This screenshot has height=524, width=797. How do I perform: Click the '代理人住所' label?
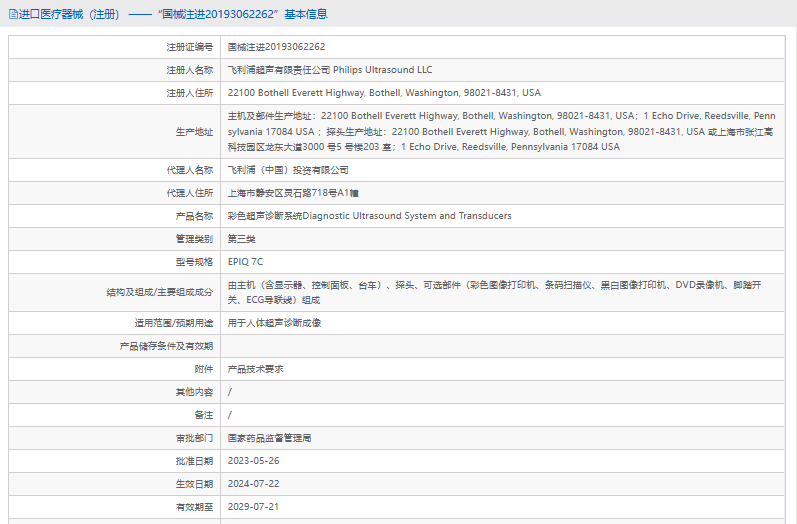190,193
